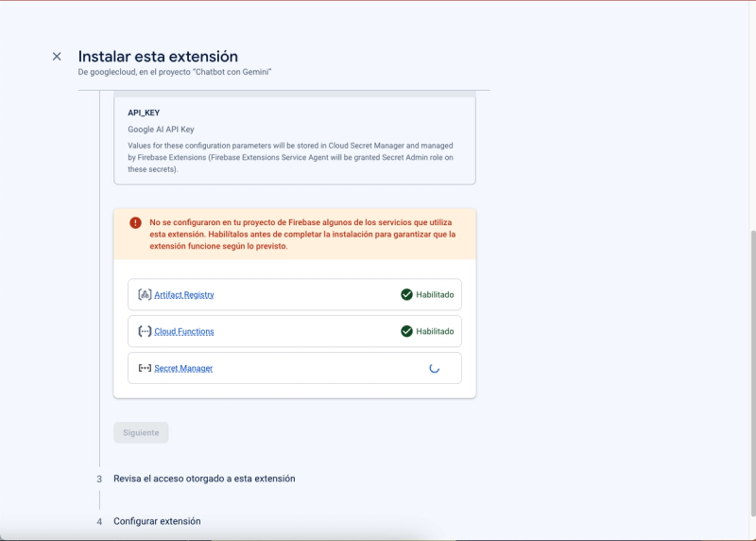Open the Secret Manager link
Viewport: 756px width, 541px height.
(x=183, y=368)
